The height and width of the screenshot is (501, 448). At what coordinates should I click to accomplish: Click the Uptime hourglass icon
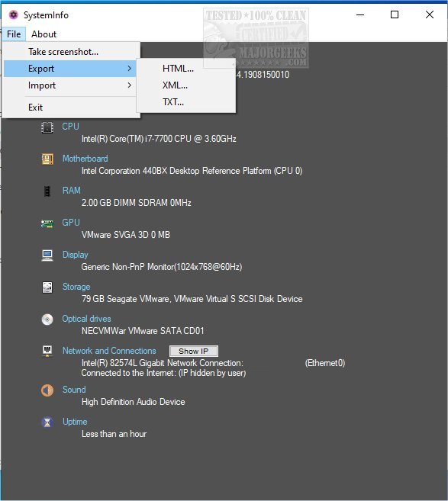(47, 422)
